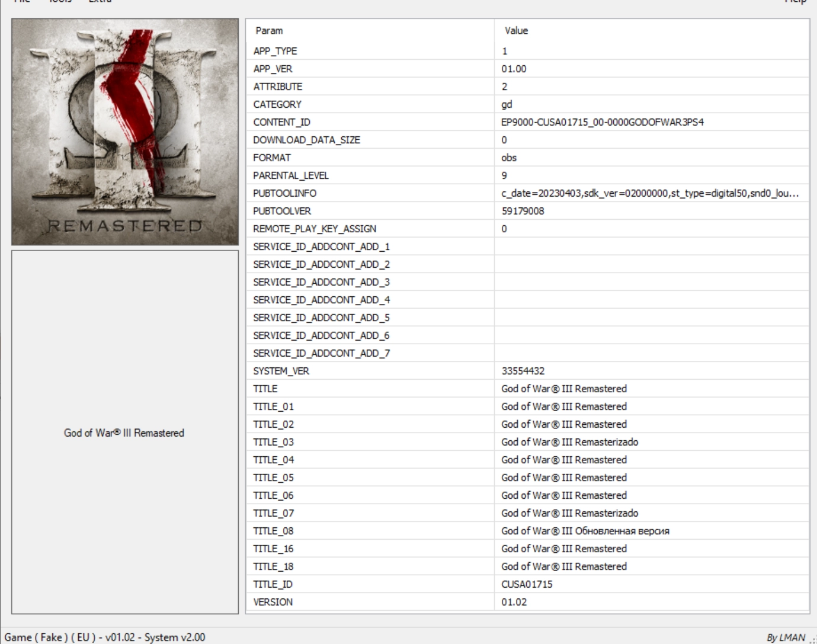Click the status bar game version text
Viewport: 817px width, 644px height.
coord(105,637)
